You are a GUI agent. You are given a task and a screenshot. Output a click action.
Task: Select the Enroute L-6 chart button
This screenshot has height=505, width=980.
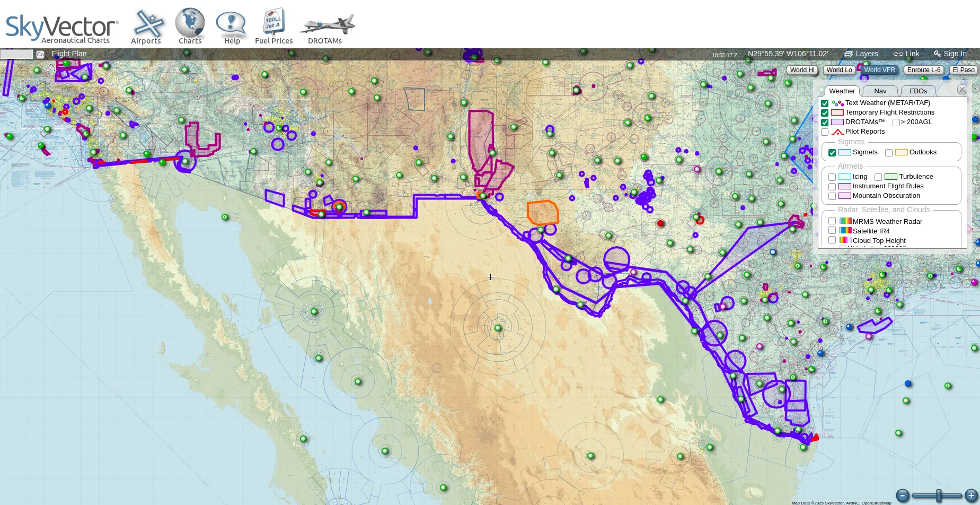click(923, 70)
